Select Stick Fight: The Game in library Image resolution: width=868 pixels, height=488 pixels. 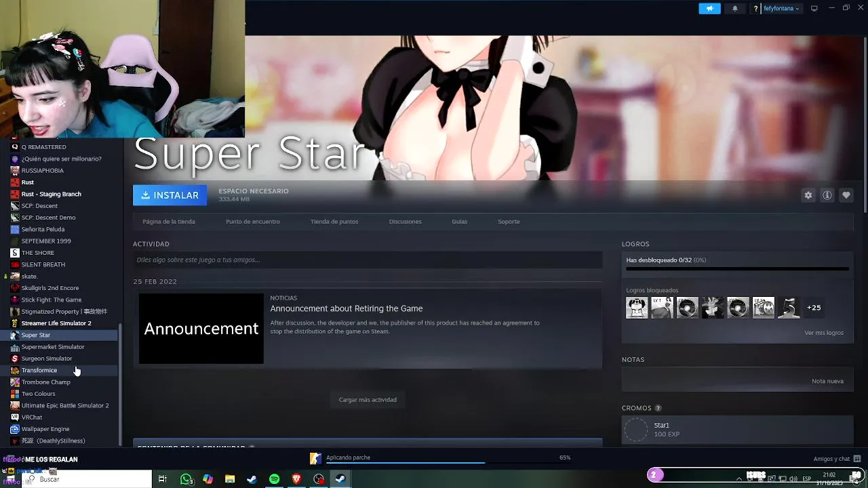click(51, 300)
